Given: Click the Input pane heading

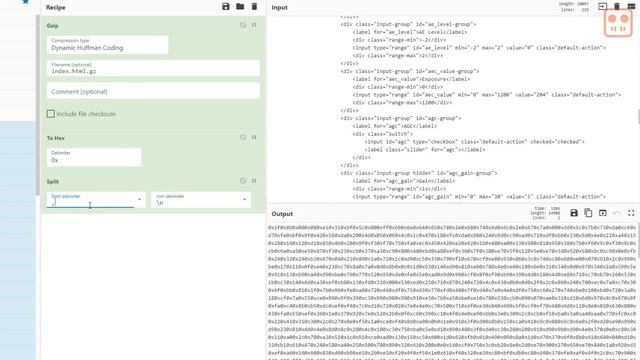Looking at the screenshot, I should [280, 7].
